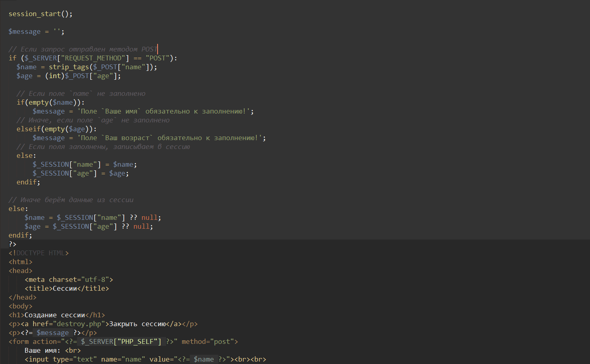
Task: Click the meta charset="utf-8" tag
Action: 69,279
